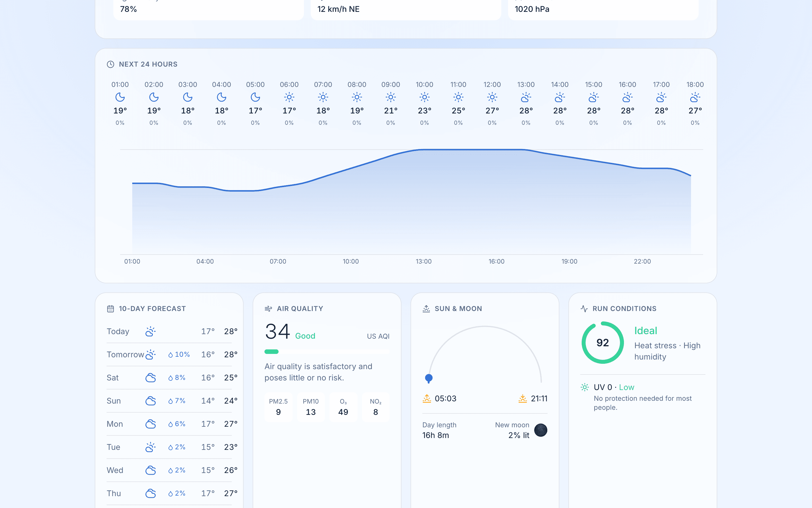This screenshot has width=812, height=508.
Task: Click the run score ring showing 92
Action: pos(603,343)
